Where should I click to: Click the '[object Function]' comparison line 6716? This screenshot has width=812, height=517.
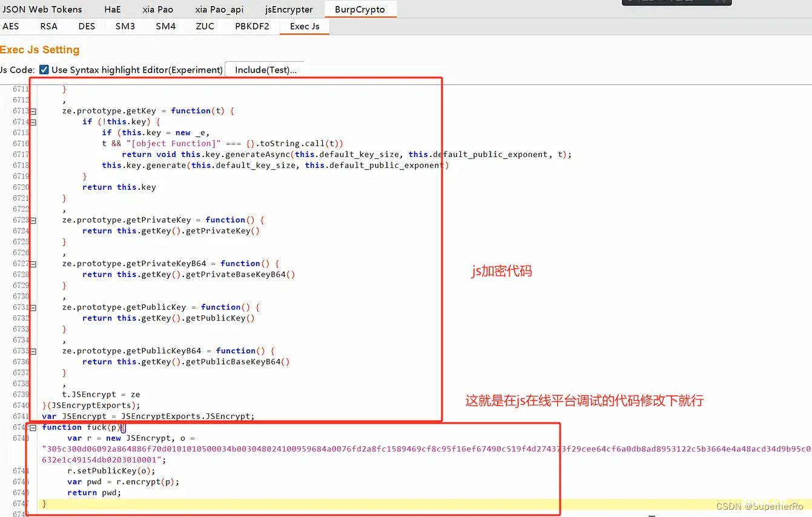click(x=223, y=144)
